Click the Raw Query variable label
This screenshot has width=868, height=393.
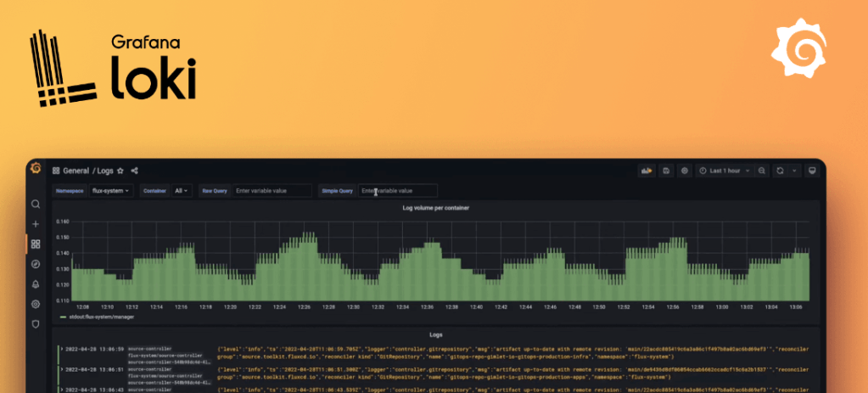[214, 190]
